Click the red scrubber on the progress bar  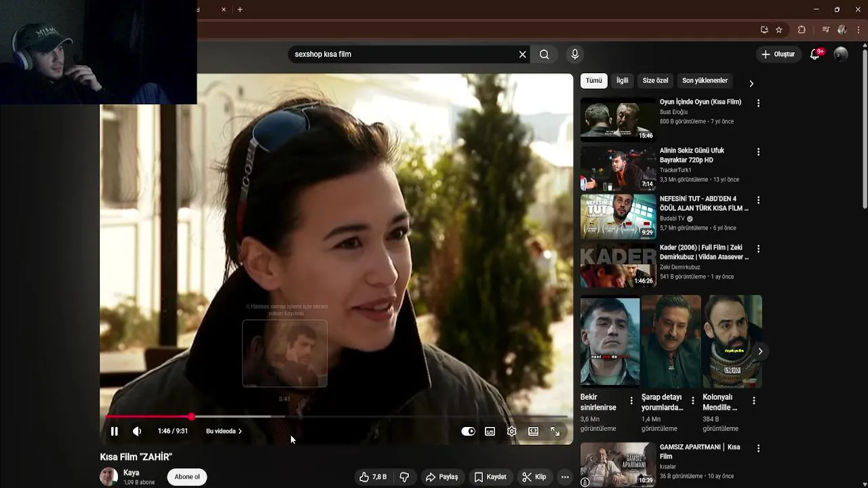pos(192,417)
